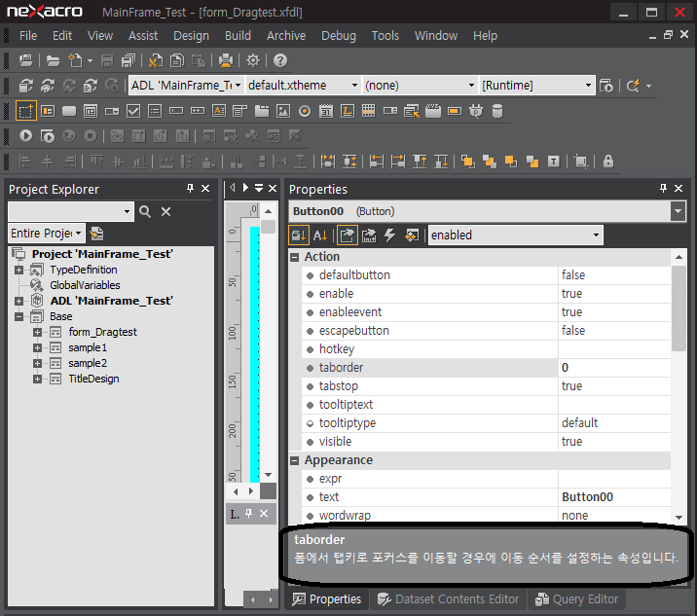Clear the Project Explorer search with X
Viewport: 697px width, 616px height.
(165, 211)
